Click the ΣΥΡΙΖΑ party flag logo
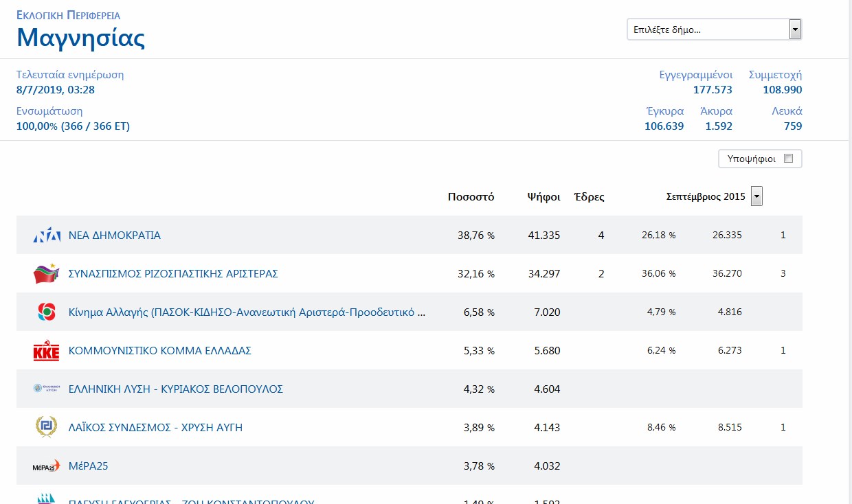Viewport: 852px width, 504px height. pyautogui.click(x=47, y=273)
